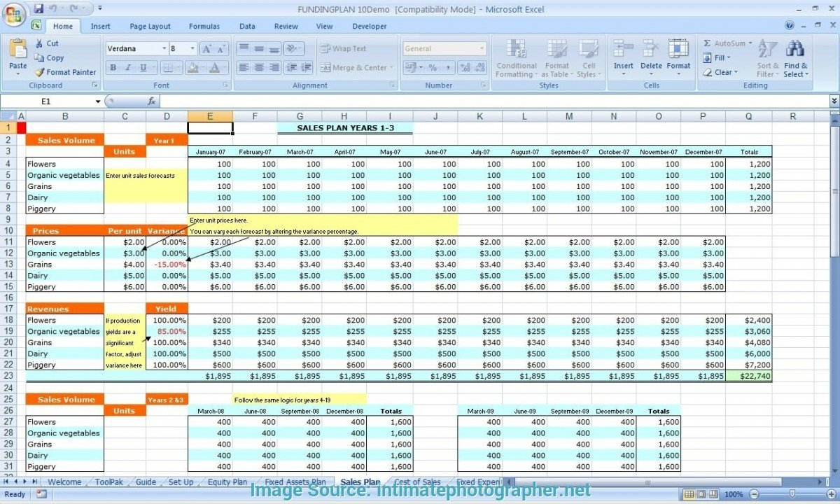Click the Clear command in Editing group

[x=722, y=71]
